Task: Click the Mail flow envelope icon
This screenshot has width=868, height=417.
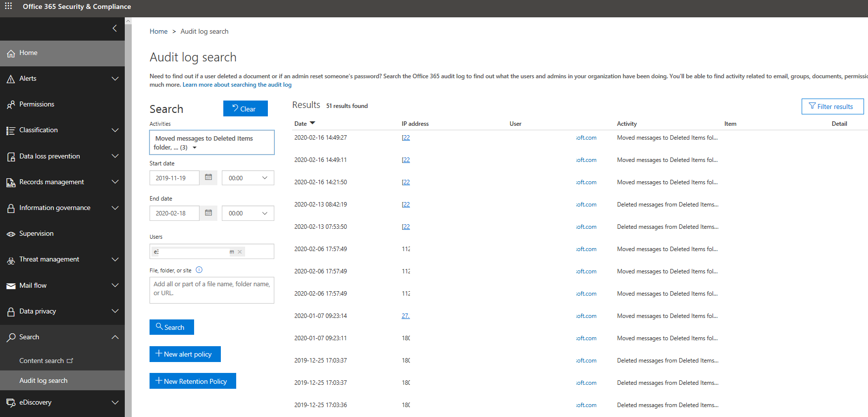Action: point(10,286)
